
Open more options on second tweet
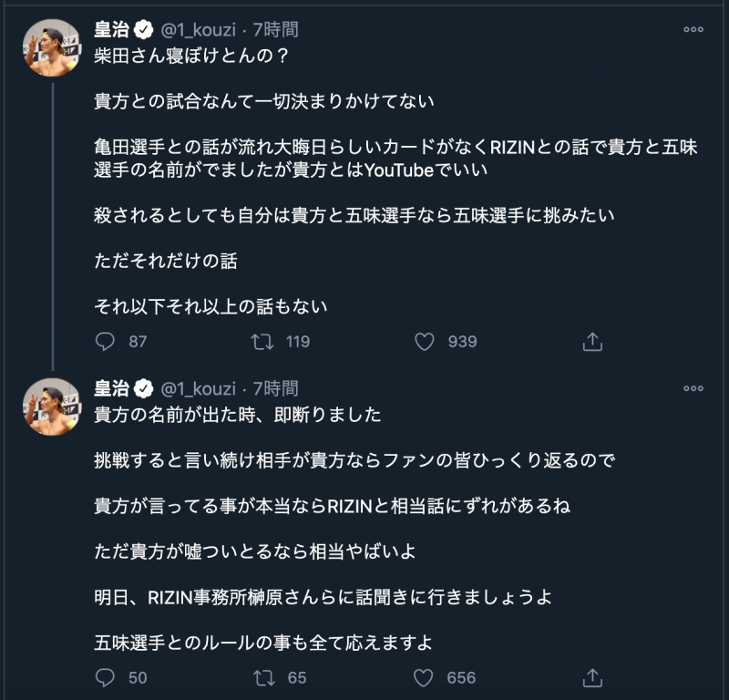tap(693, 389)
